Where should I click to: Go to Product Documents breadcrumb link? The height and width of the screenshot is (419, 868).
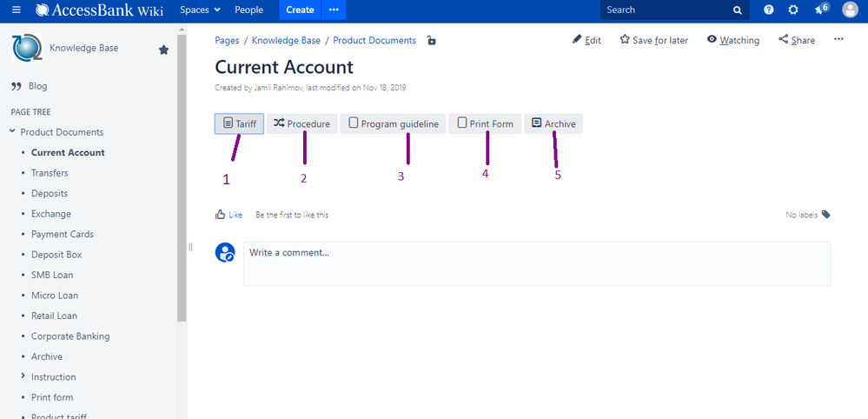(374, 40)
